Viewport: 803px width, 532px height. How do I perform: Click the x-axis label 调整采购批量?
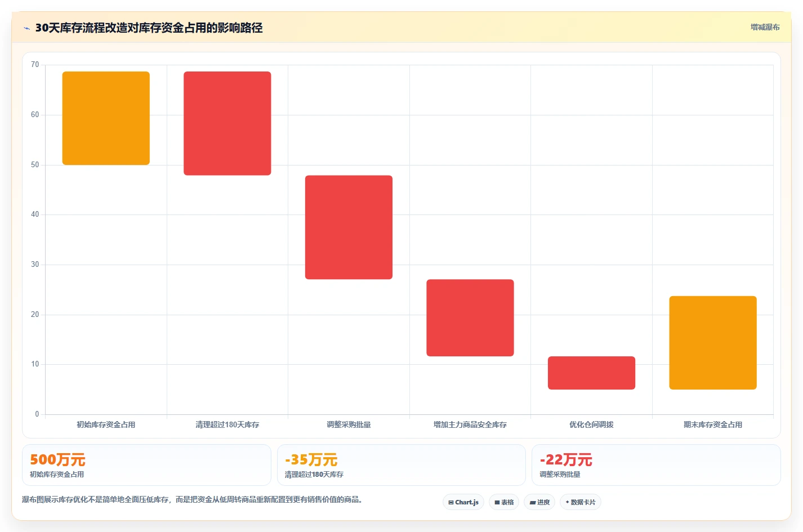tap(349, 424)
